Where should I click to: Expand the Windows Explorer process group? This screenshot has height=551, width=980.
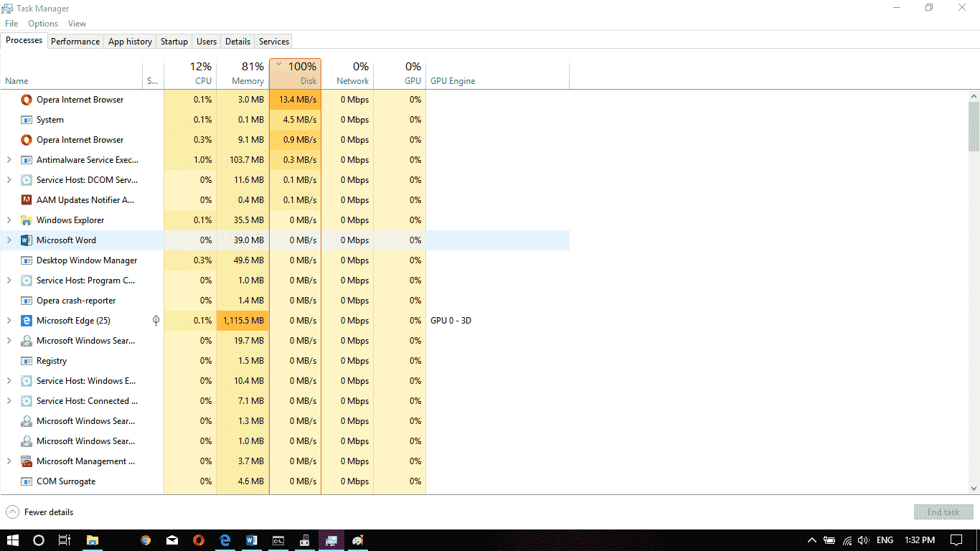pos(9,220)
